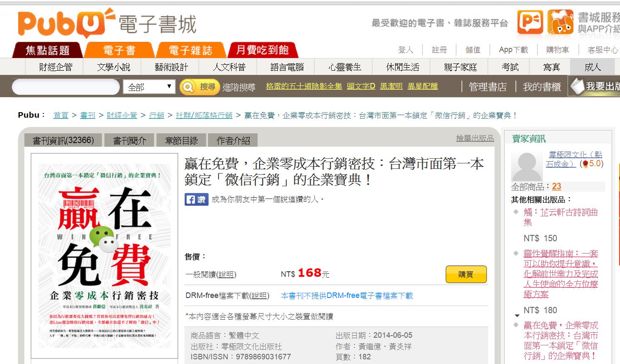Image resolution: width=620 pixels, height=364 pixels.
Task: Click the seller avatar picture
Action: click(527, 167)
